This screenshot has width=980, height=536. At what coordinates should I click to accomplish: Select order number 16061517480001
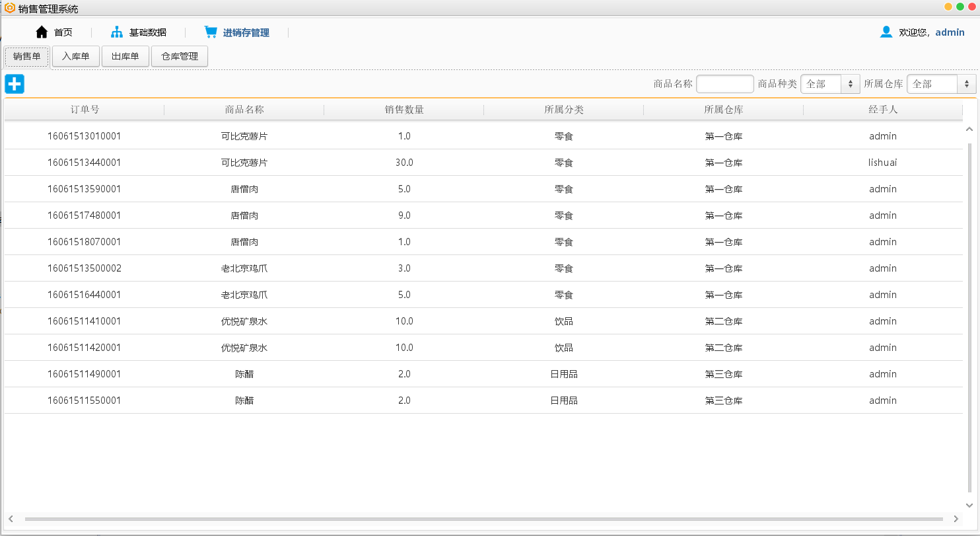tap(85, 215)
